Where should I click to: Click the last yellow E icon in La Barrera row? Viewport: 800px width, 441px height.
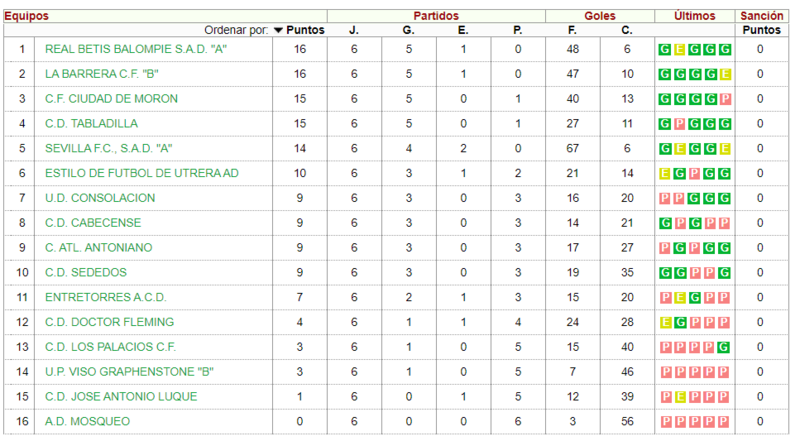point(725,75)
